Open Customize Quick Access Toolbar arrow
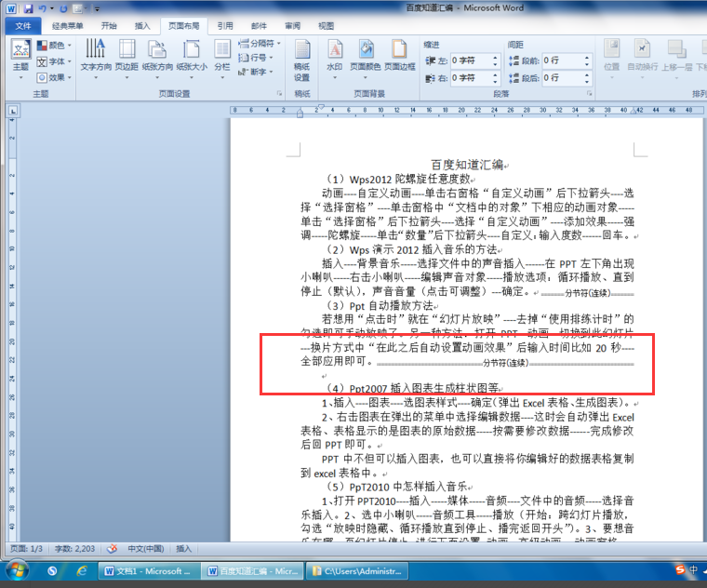Image resolution: width=707 pixels, height=588 pixels. tap(97, 8)
